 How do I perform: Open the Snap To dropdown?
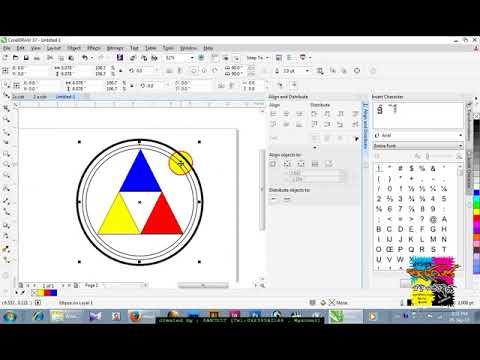(257, 58)
